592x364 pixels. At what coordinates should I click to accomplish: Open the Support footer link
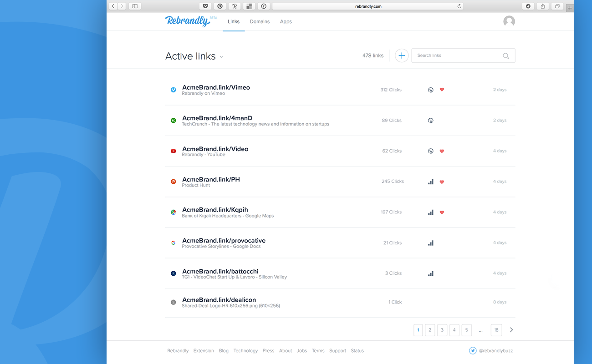338,351
